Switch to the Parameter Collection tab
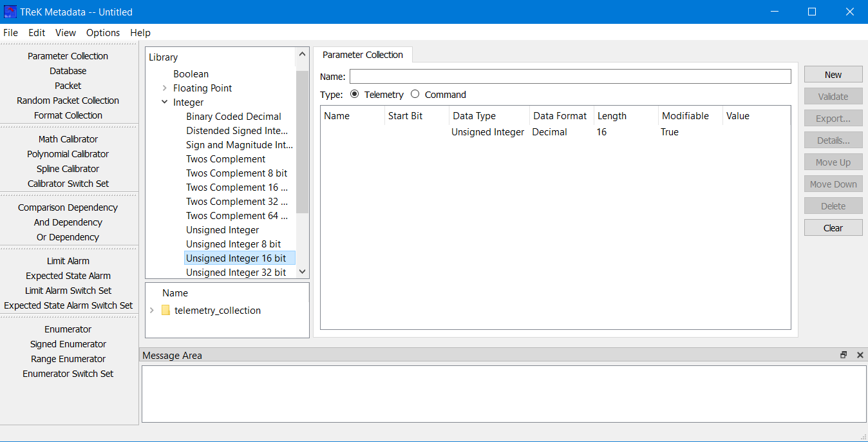This screenshot has height=442, width=868. (363, 55)
